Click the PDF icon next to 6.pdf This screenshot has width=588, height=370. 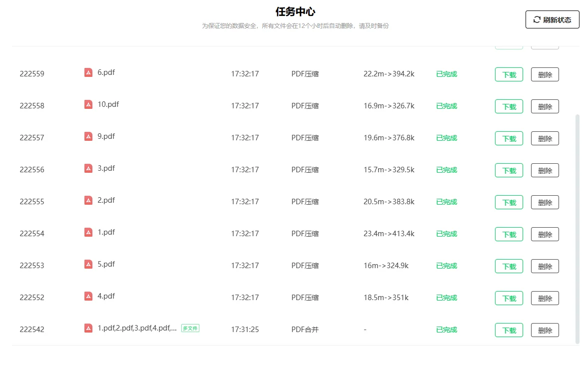click(88, 72)
